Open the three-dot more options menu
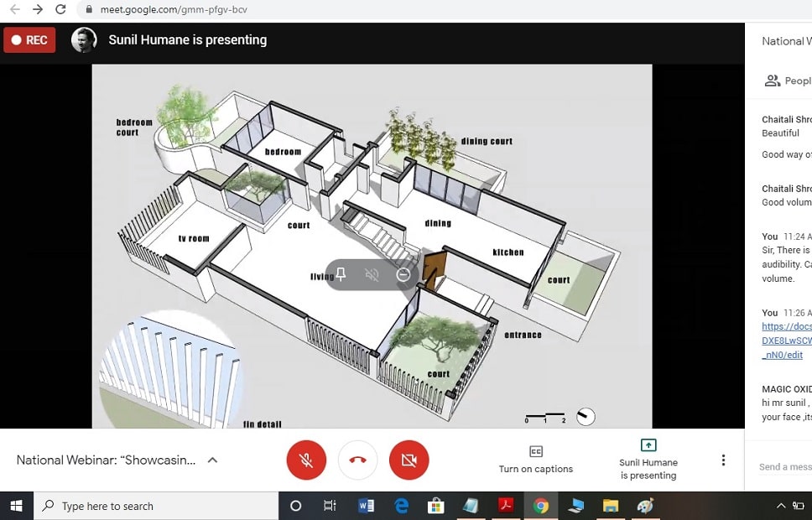Viewport: 812px width, 520px height. [723, 460]
